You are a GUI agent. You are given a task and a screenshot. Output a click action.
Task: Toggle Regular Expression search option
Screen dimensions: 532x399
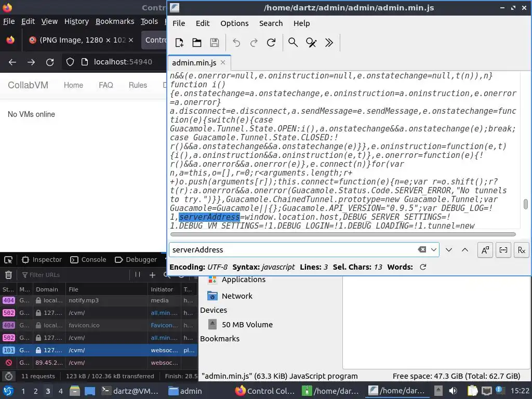click(x=522, y=250)
